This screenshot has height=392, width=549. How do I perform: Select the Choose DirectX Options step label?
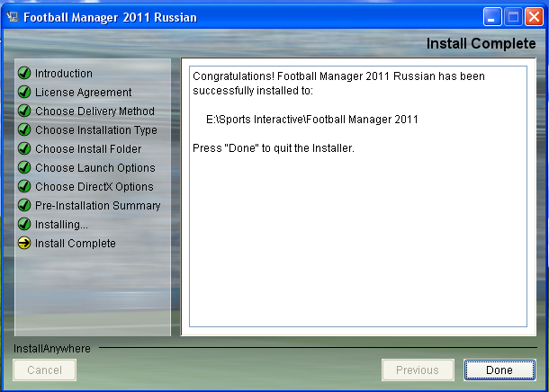[x=94, y=187]
